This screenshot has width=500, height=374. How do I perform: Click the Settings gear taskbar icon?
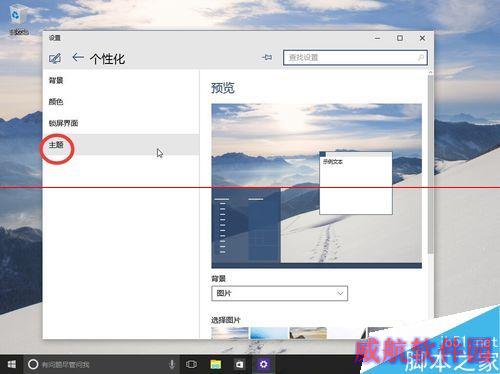[x=263, y=364]
